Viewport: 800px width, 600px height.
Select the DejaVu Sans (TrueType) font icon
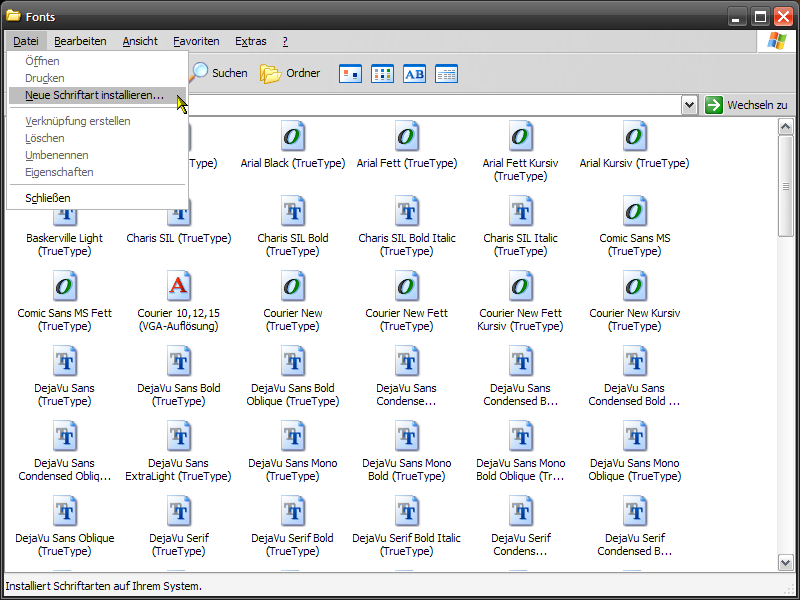[x=65, y=361]
